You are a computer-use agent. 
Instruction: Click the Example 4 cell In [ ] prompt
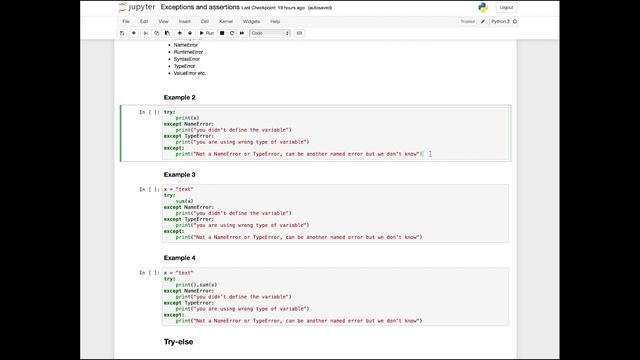[x=149, y=272]
